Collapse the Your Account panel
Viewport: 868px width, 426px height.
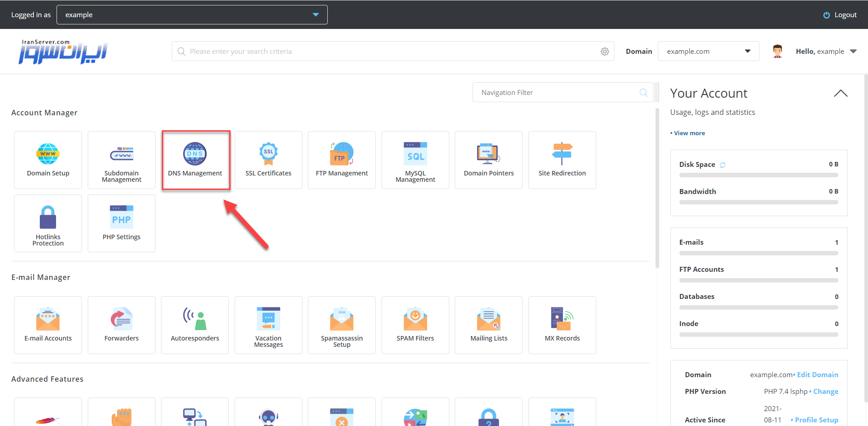840,94
